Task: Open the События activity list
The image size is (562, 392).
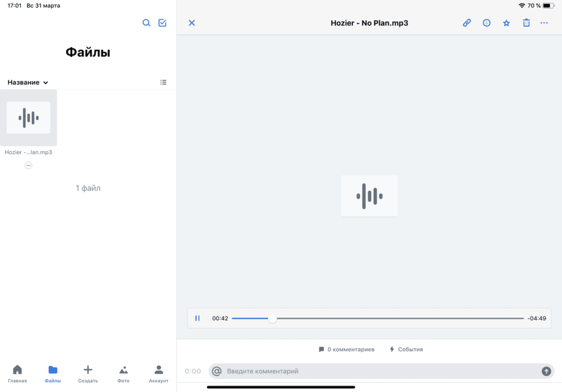Action: 406,349
